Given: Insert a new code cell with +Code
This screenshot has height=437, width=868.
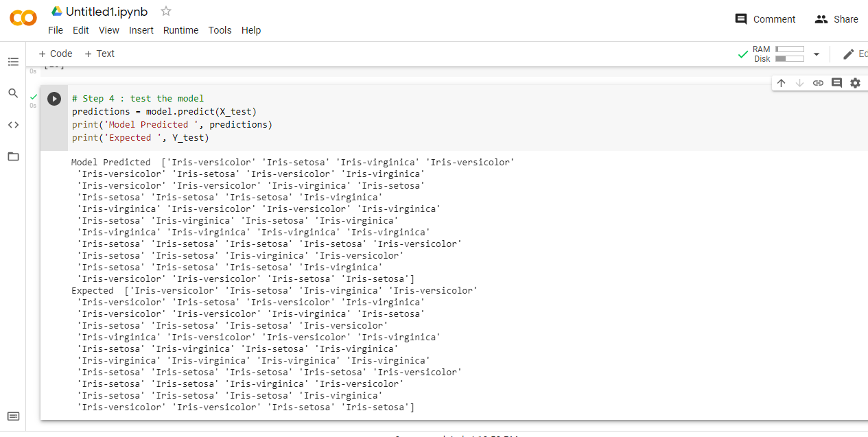Looking at the screenshot, I should click(55, 54).
